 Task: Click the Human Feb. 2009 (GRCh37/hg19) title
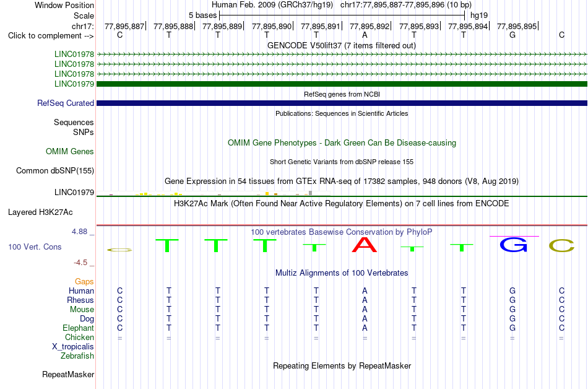click(x=272, y=5)
